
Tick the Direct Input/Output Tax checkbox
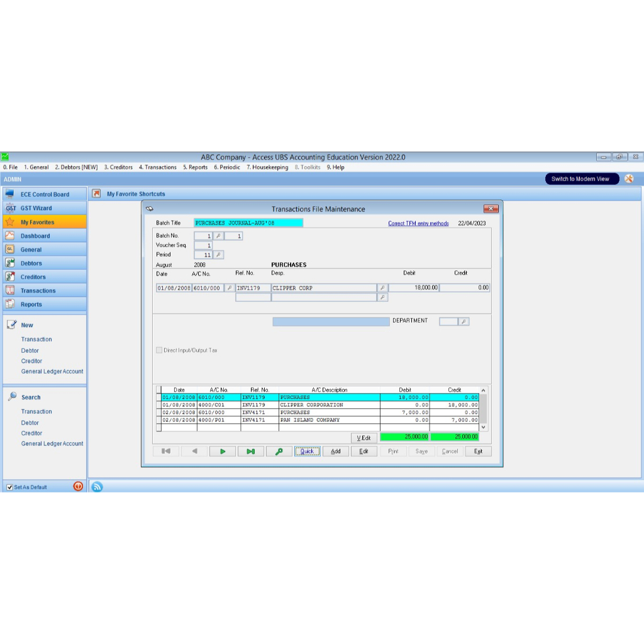pos(159,350)
